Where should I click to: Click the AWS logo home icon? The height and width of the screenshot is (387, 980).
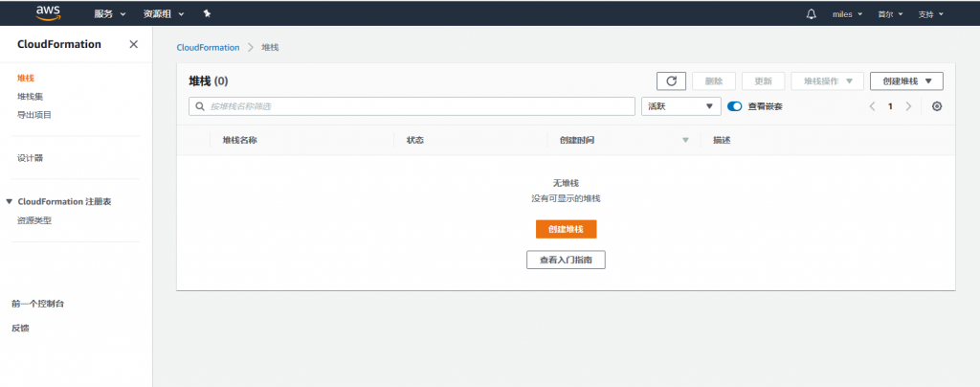[x=48, y=13]
